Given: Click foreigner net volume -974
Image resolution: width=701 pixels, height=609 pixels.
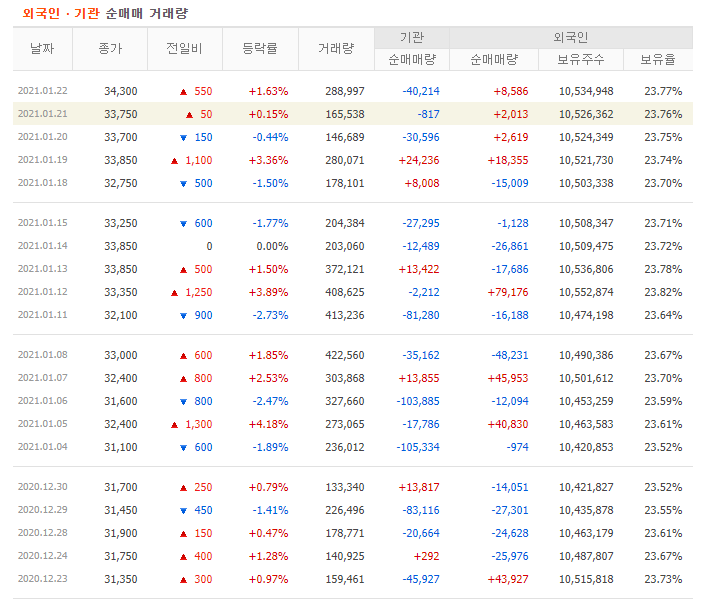Looking at the screenshot, I should pyautogui.click(x=517, y=447).
